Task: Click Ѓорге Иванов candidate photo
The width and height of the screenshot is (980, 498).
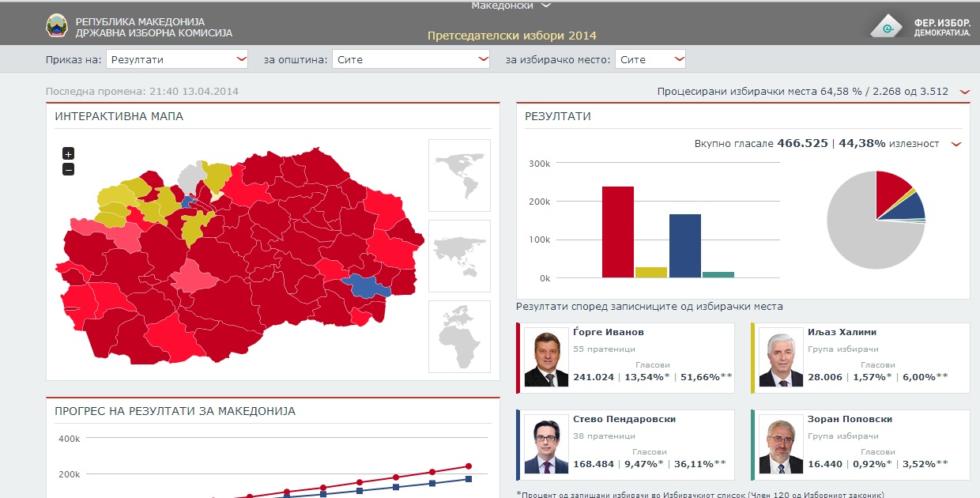Action: pos(546,357)
